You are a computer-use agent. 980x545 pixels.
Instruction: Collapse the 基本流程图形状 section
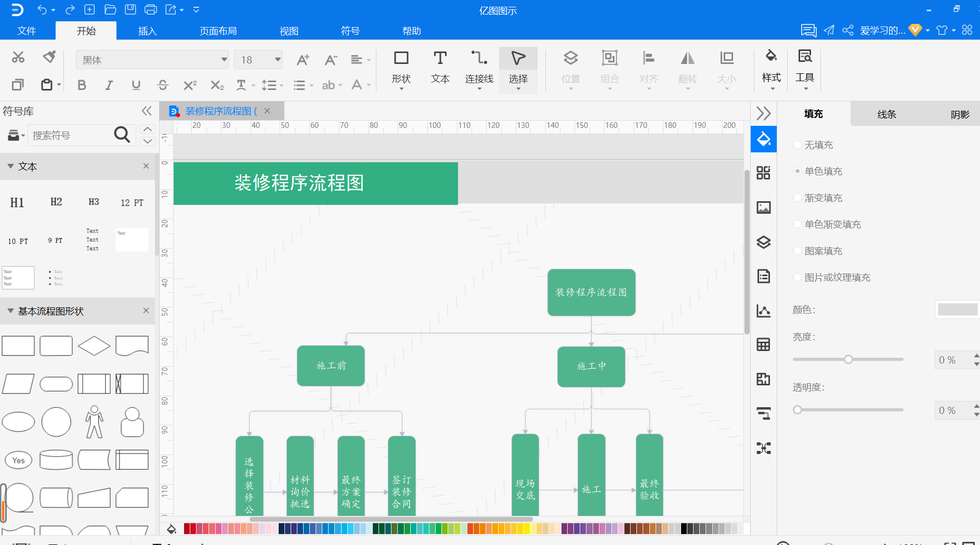coord(10,311)
